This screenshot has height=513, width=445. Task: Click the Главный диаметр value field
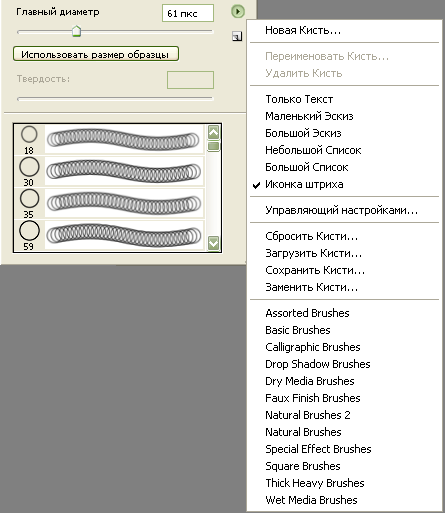click(188, 13)
